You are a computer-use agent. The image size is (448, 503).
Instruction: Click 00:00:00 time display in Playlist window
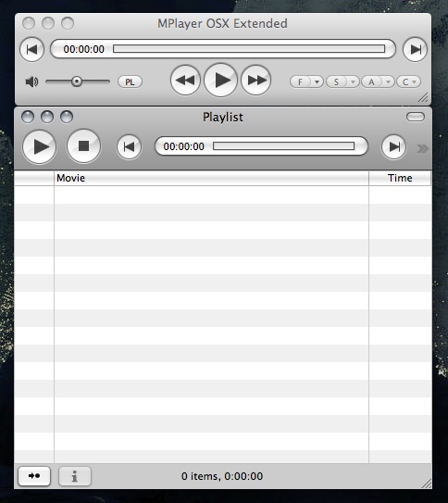click(183, 146)
